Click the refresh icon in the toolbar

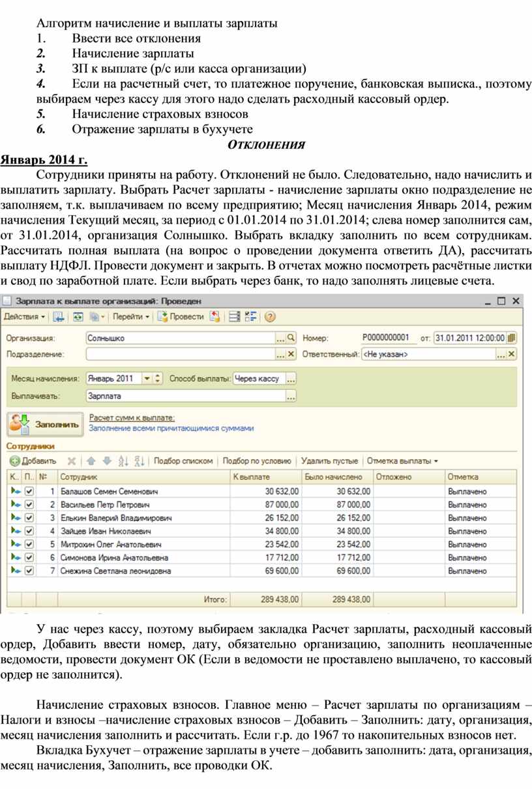click(78, 317)
